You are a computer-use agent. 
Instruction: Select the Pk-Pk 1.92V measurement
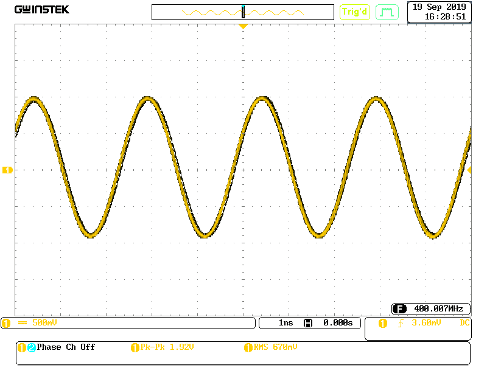(162, 347)
